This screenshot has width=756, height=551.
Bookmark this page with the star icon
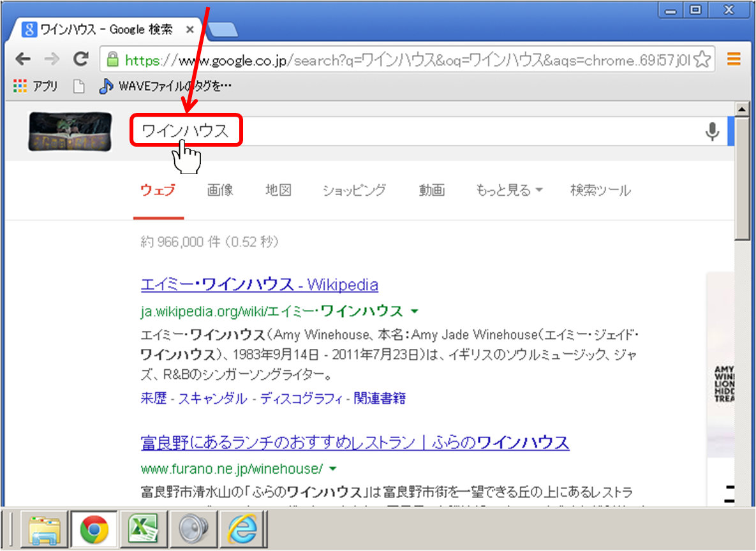click(702, 60)
